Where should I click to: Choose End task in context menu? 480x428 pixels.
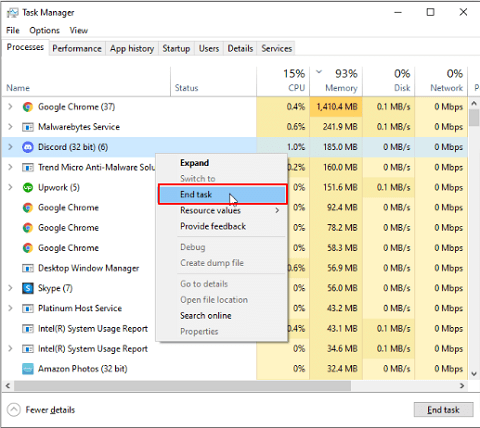(222, 194)
